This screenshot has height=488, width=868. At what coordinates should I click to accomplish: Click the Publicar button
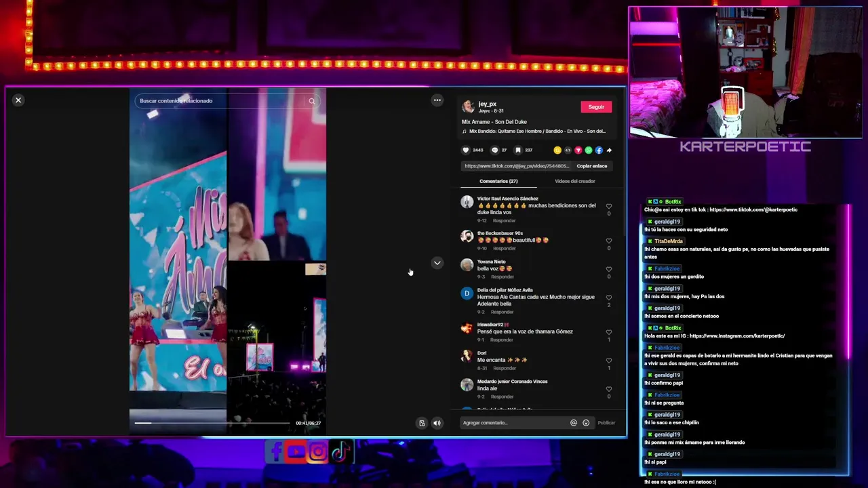point(606,423)
